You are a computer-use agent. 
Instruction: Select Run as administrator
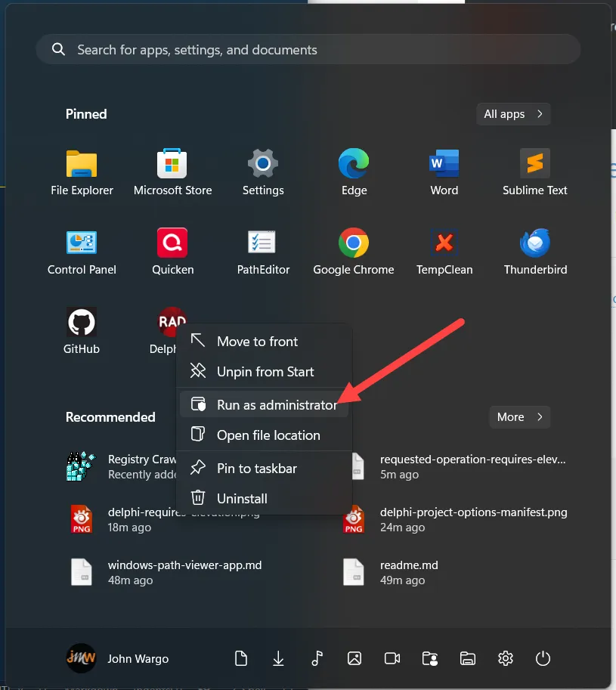click(x=264, y=405)
